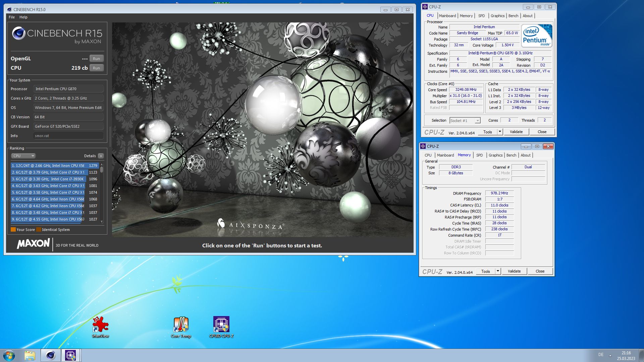
Task: Click the ranking list scrollbar
Action: coord(102,193)
